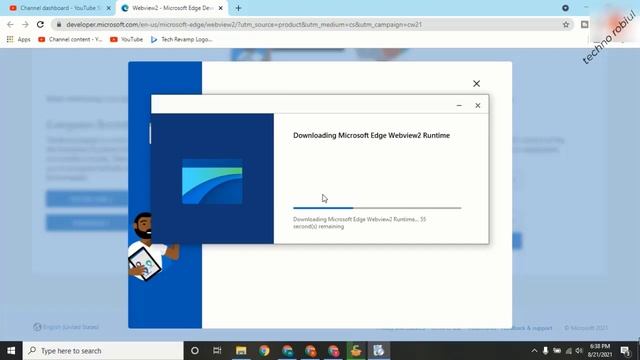Click the microphone tray icon
The image size is (640, 360).
545,351
